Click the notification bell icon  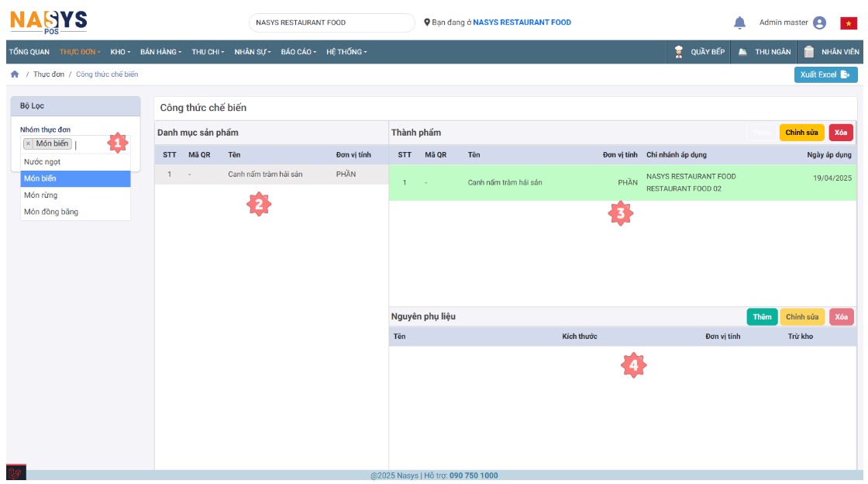coord(739,22)
